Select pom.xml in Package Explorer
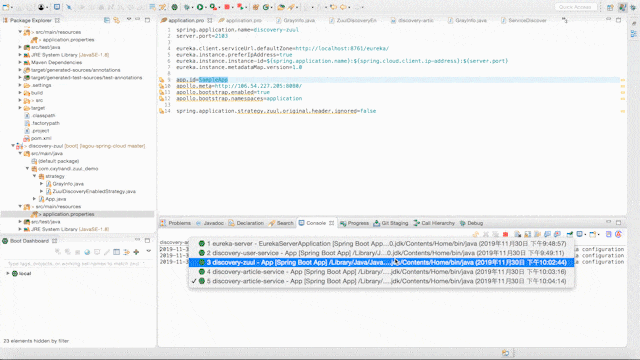The width and height of the screenshot is (640, 360). (x=41, y=138)
